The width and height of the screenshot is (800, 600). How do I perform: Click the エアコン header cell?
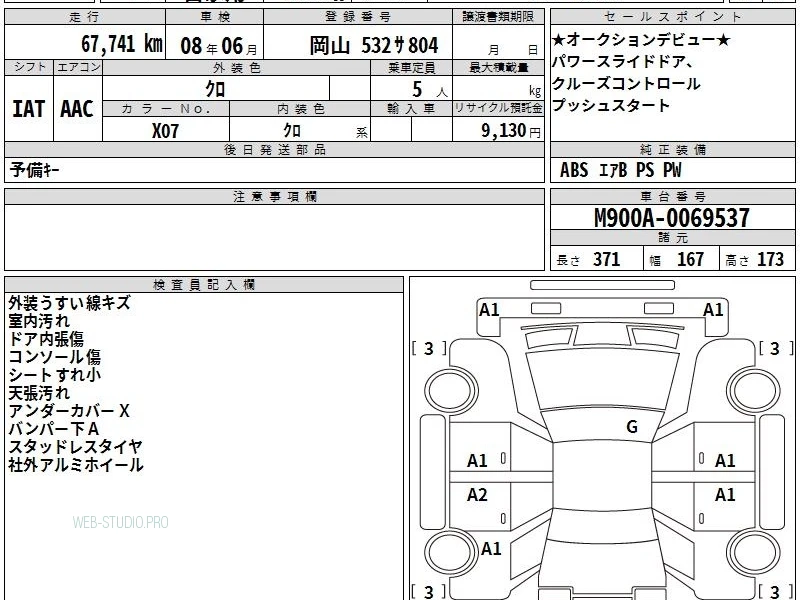click(x=78, y=67)
